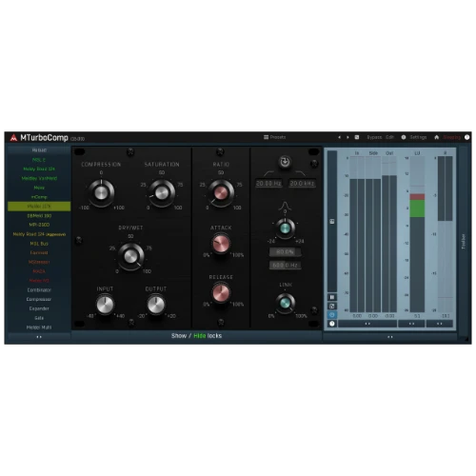Collapse the meters panel bottom arrows
Image resolution: width=476 pixels, height=476 pixels.
click(x=390, y=337)
